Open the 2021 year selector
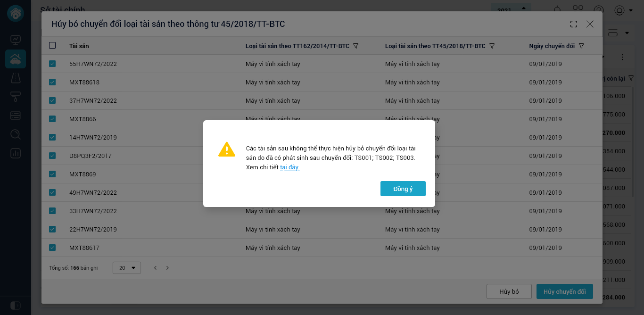This screenshot has height=315, width=644. tap(511, 9)
